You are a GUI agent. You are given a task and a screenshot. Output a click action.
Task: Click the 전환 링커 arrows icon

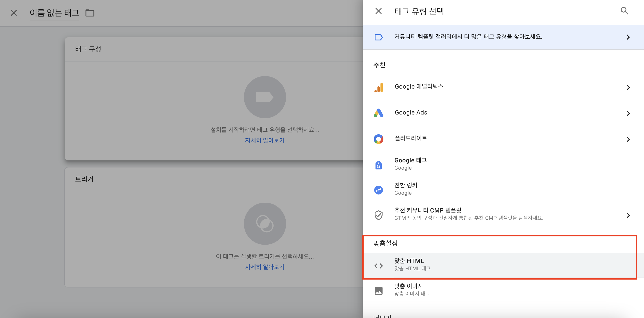(379, 190)
